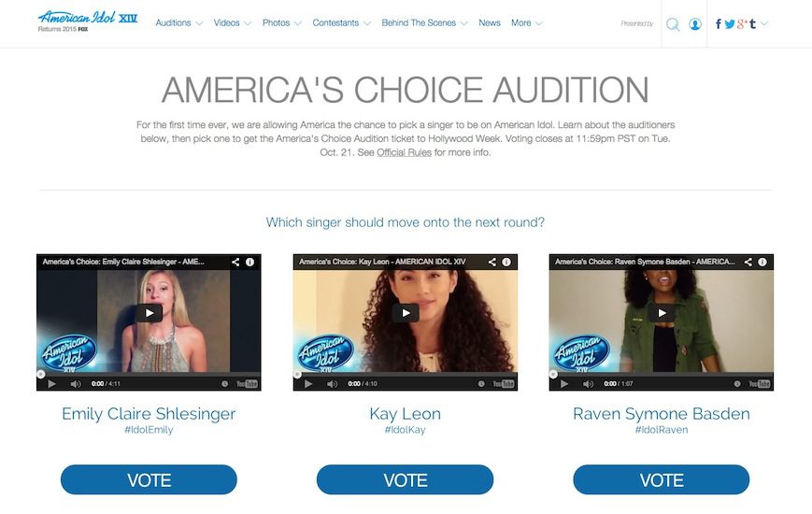
Task: Open the Behind The Scenes menu
Action: pos(424,23)
